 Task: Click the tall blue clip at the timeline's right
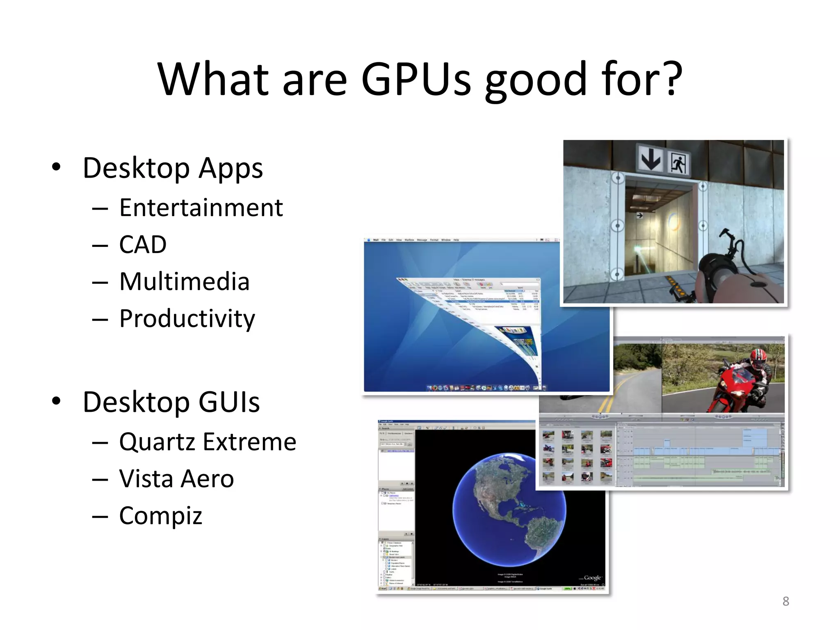(755, 438)
